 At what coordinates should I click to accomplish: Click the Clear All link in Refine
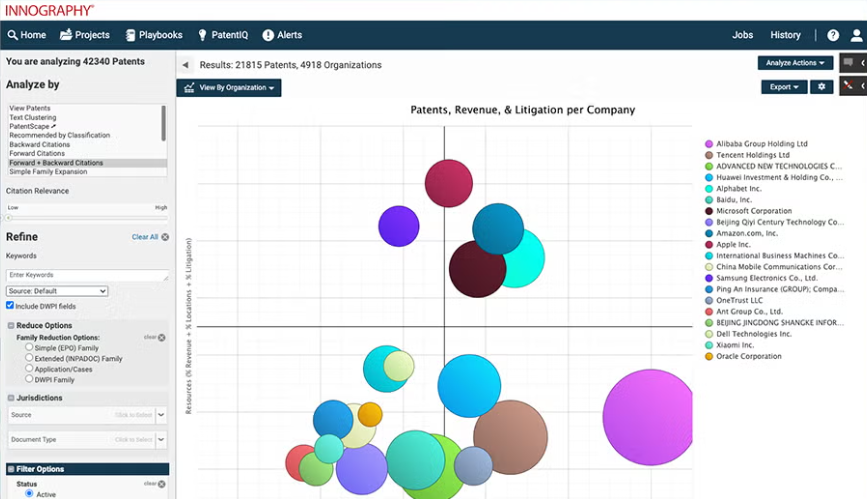(x=145, y=237)
